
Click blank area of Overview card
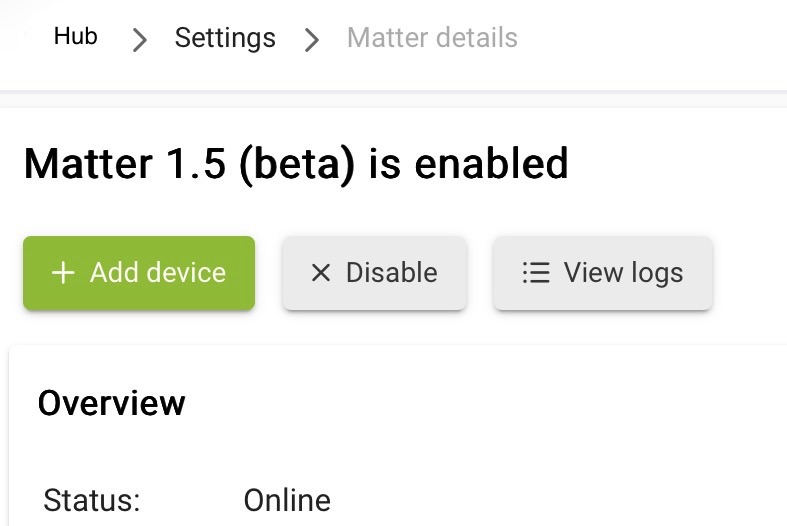coord(552,442)
